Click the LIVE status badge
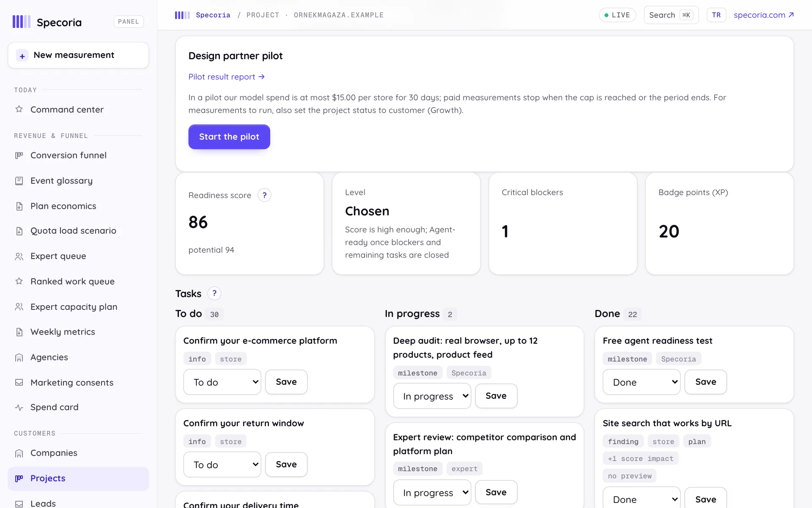Screen dimensions: 812x508 (617, 15)
